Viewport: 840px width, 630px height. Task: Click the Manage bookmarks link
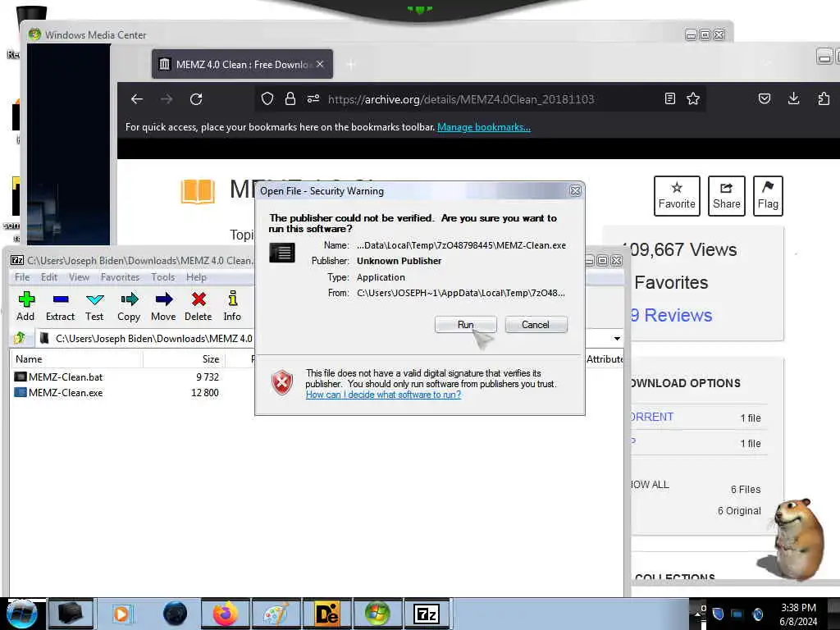tap(484, 127)
